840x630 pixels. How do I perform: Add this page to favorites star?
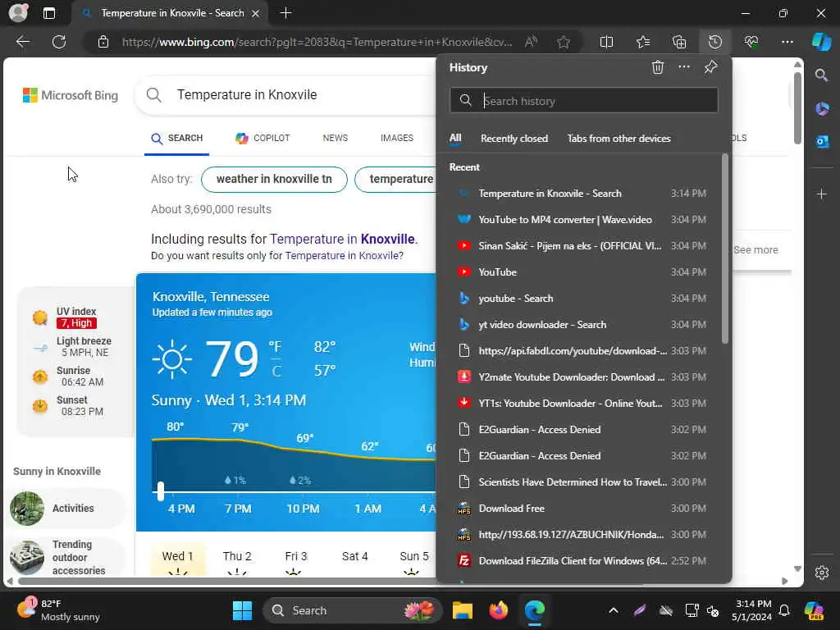coord(563,42)
